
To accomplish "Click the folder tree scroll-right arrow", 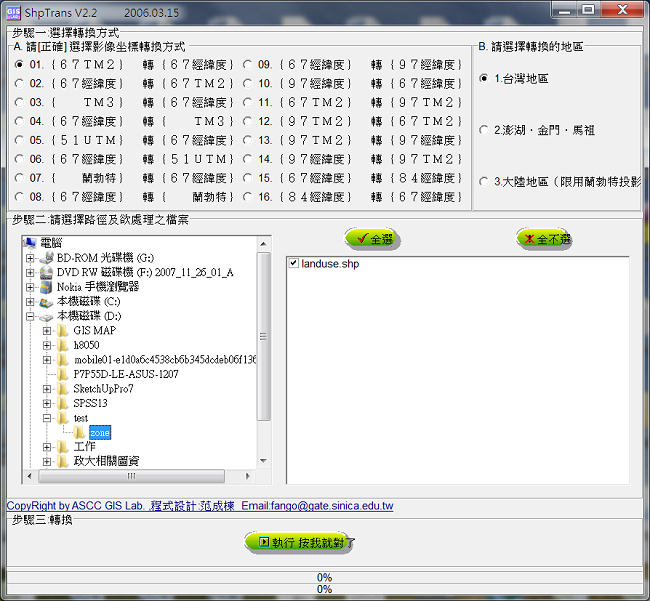I will [x=248, y=476].
